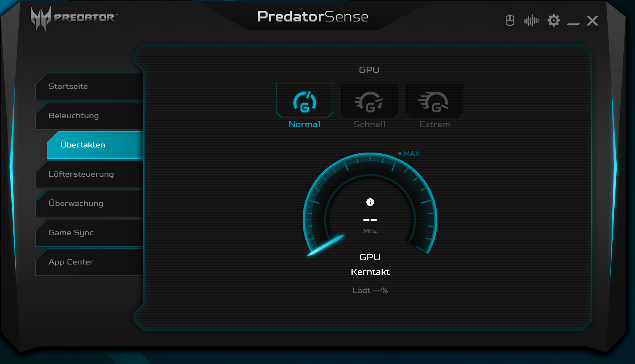Screen dimensions: 635x364
Task: Click the Normal mode label
Action: pyautogui.click(x=305, y=124)
